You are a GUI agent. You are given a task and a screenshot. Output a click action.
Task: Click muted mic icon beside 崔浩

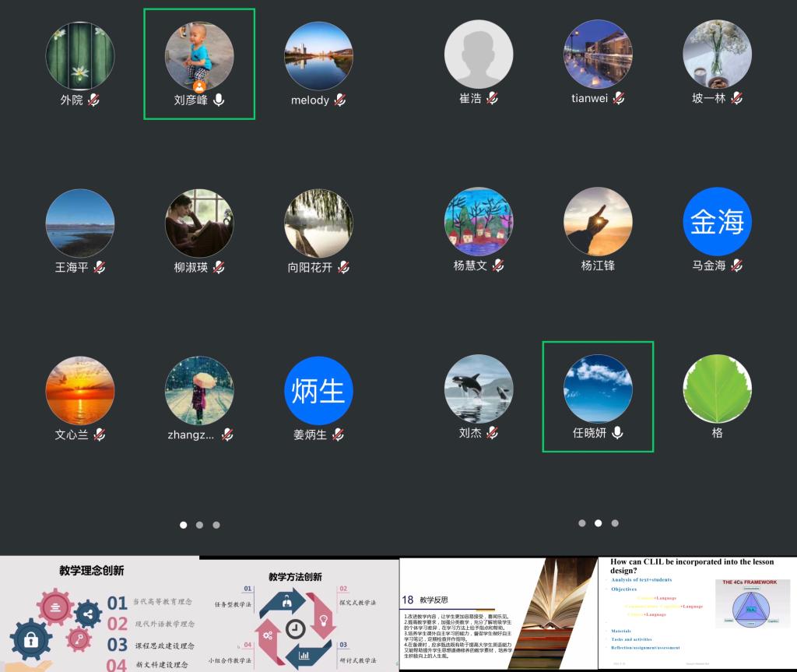pos(492,98)
